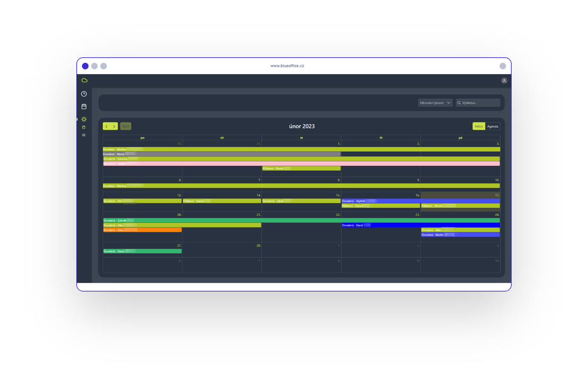Click the www.blueoffice.cz address bar

(x=287, y=66)
